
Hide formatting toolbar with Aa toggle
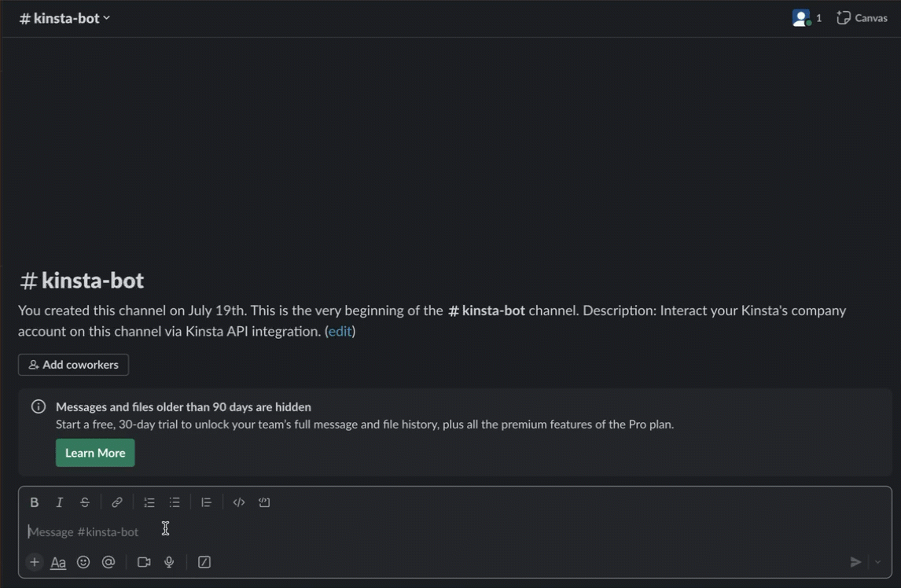[58, 562]
